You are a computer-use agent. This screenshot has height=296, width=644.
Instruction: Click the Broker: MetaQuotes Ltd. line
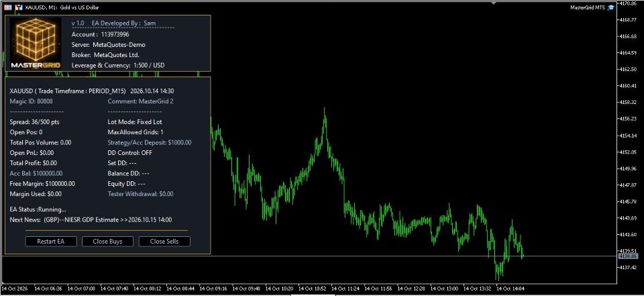pos(105,54)
